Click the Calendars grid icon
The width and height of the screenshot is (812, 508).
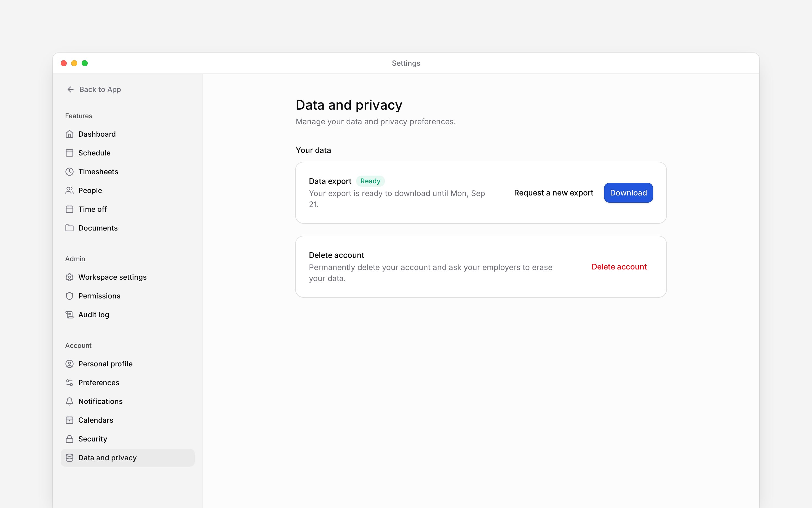[x=70, y=420]
